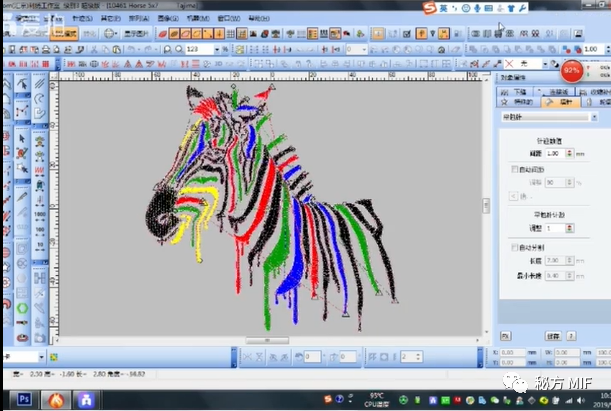Click the red leaf stitch icon in top toolbar
The width and height of the screenshot is (611, 411).
pyautogui.click(x=162, y=34)
